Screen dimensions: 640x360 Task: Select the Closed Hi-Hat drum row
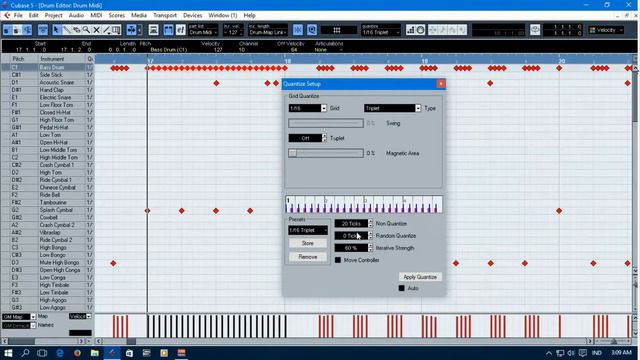click(48, 112)
